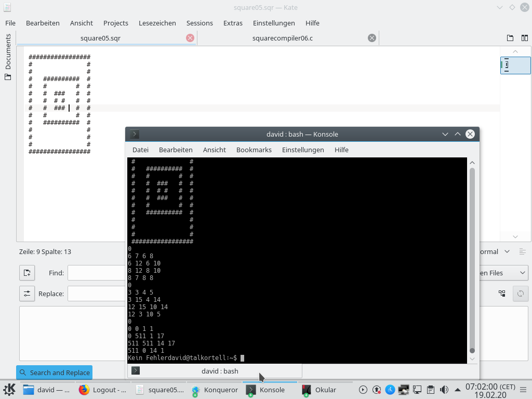The width and height of the screenshot is (532, 399).
Task: Open the volume control in system tray
Action: pos(444,390)
